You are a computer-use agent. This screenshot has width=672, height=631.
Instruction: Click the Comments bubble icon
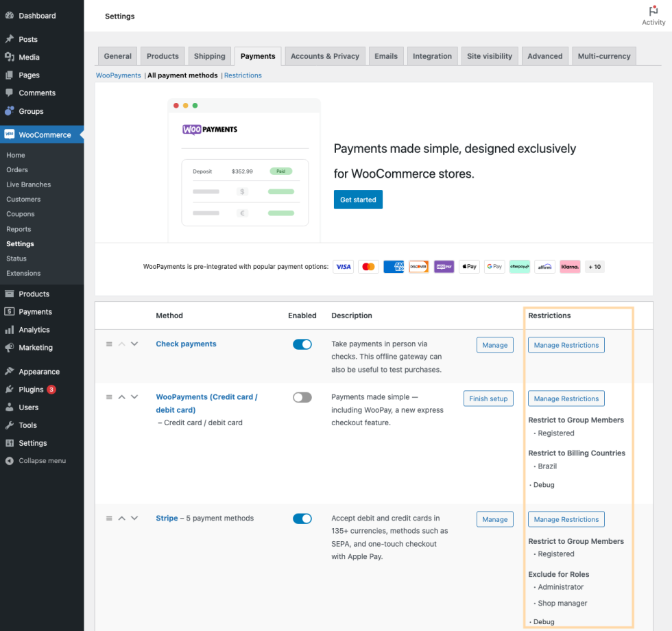(10, 93)
